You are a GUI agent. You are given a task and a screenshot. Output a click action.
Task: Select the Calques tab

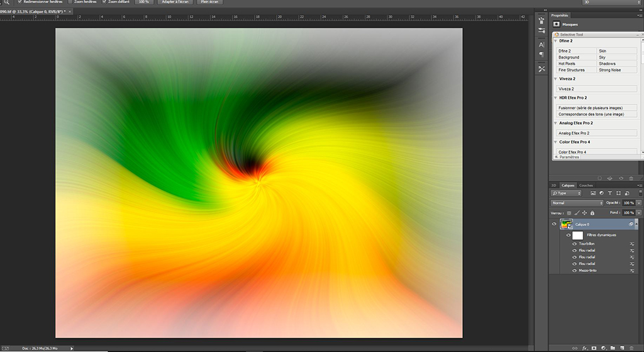(x=568, y=186)
